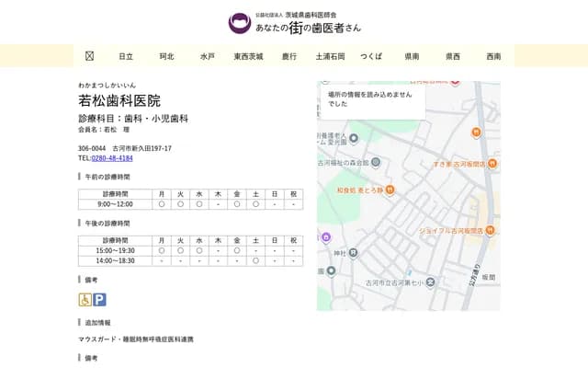Select unlabeled orange restaurant marker near top right
Screen dimensions: 588x368
point(476,132)
